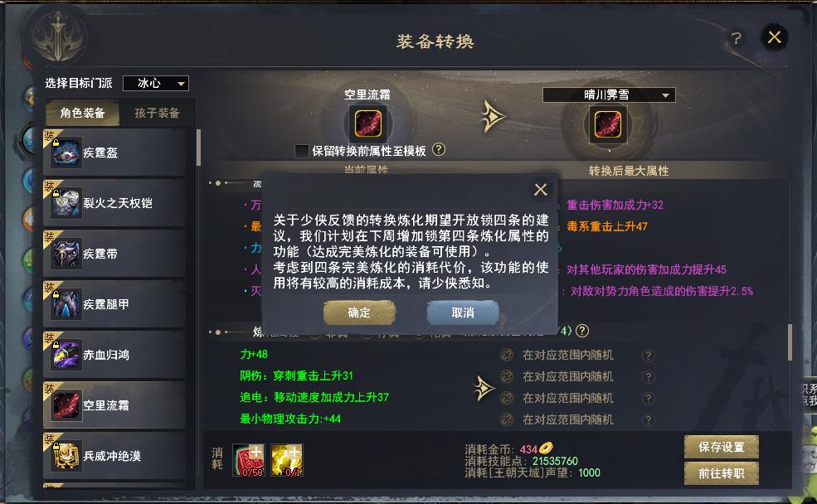Click the golden consumable item icon

(x=287, y=460)
